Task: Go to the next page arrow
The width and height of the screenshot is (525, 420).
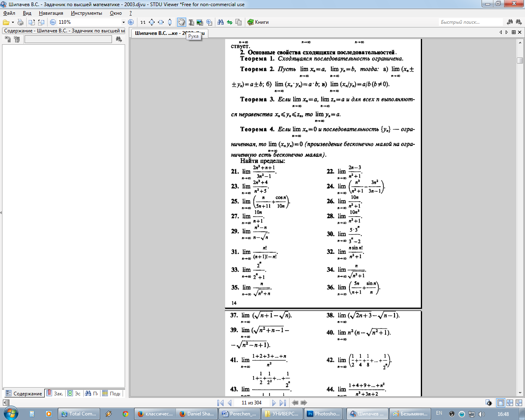Action: [274, 403]
